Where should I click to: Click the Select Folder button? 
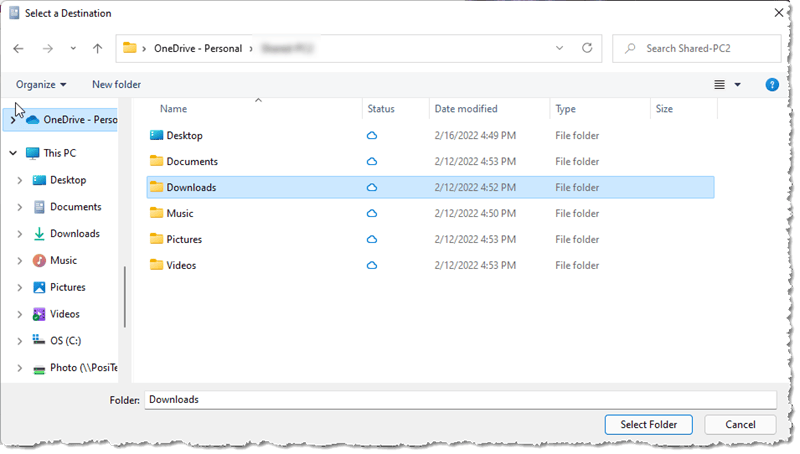648,424
